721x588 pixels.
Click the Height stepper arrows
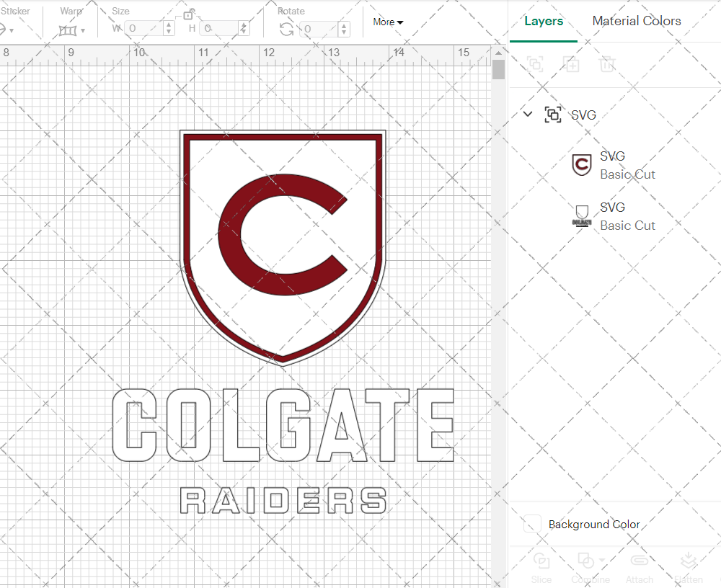click(x=244, y=29)
